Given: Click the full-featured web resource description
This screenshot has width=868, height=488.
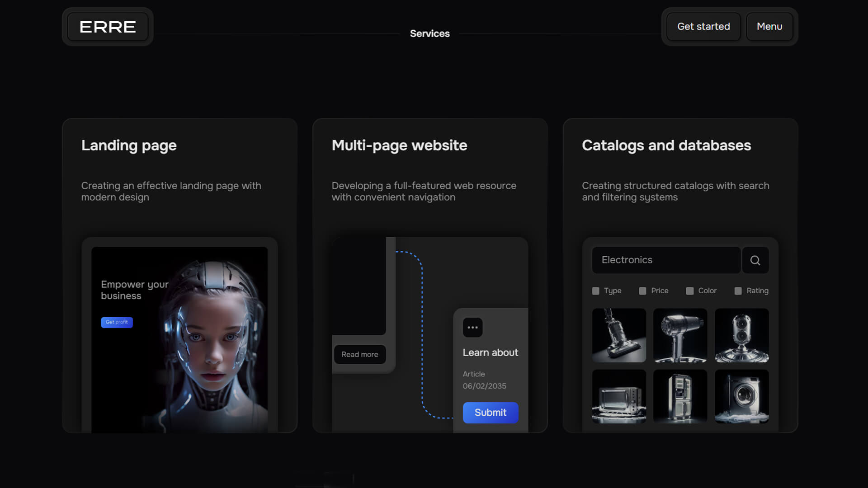Looking at the screenshot, I should (x=424, y=192).
